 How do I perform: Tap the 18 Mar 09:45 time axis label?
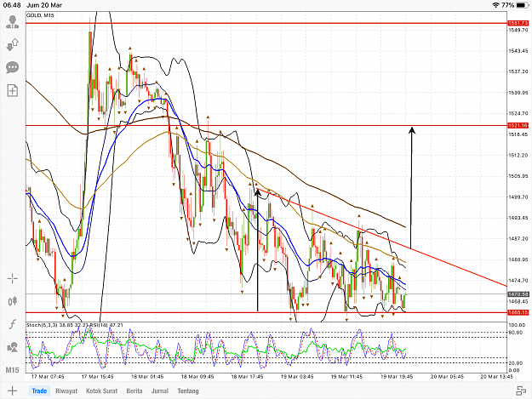click(x=197, y=376)
